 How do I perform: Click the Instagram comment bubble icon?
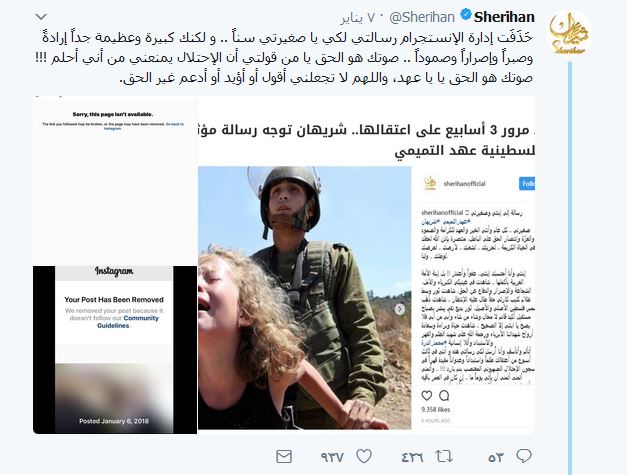(444, 395)
